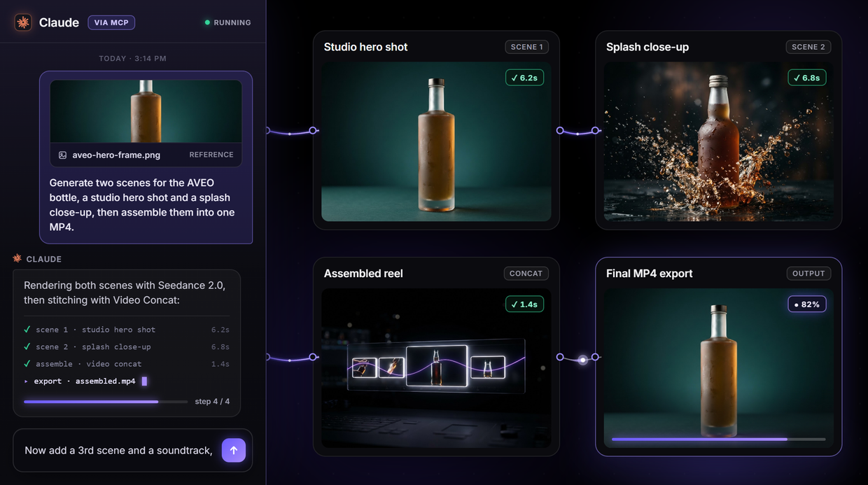This screenshot has width=868, height=485.
Task: Click the 'scene 1 · studio hero shot' log row
Action: pos(127,329)
